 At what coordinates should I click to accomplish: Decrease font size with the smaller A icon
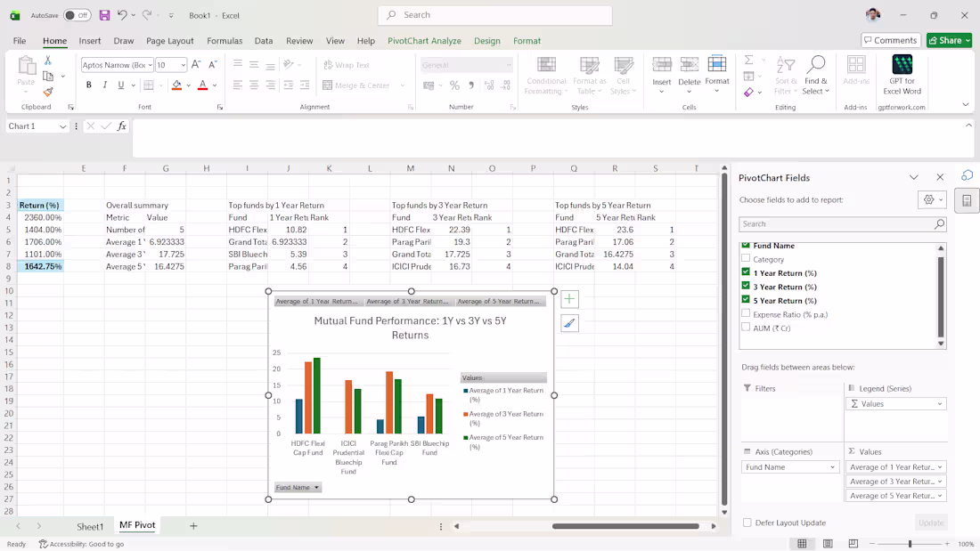tap(213, 64)
